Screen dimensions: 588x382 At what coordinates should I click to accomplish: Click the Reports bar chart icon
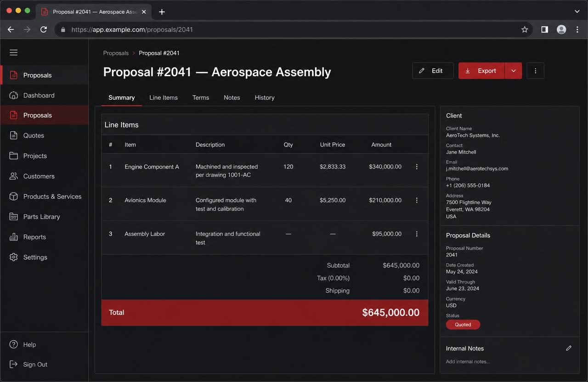click(14, 237)
